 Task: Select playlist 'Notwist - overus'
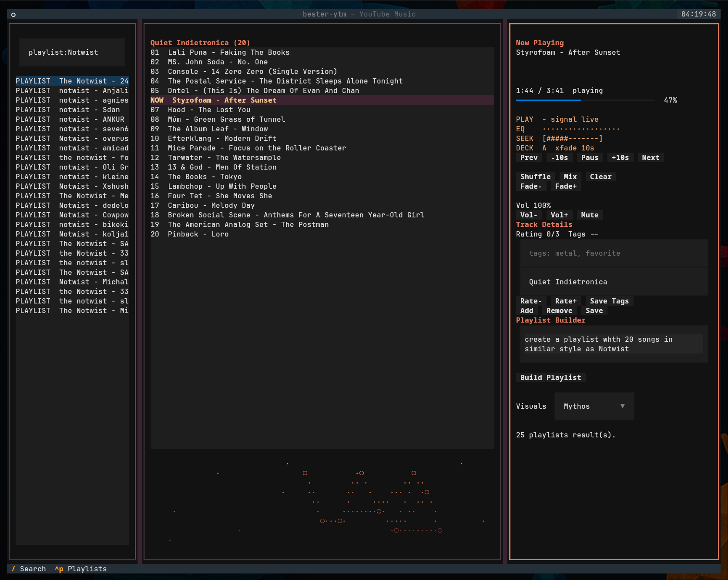pyautogui.click(x=72, y=138)
